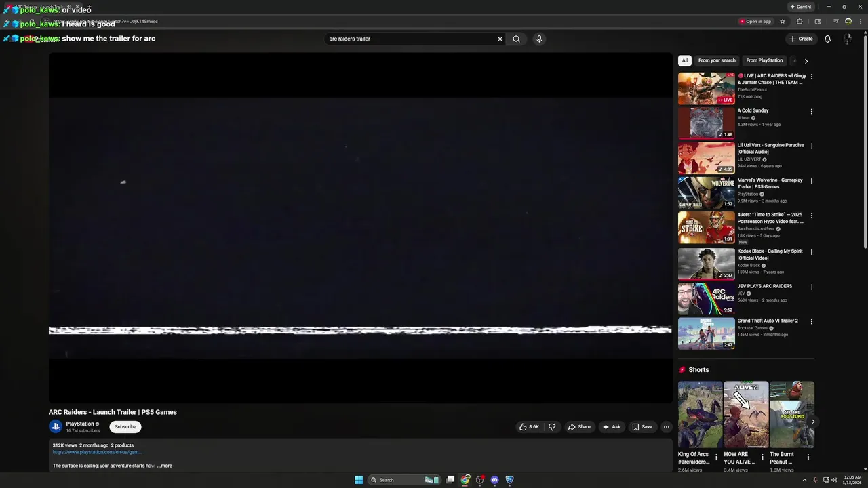This screenshot has height=488, width=868.
Task: Open Chrome extensions puzzle icon
Action: 800,21
